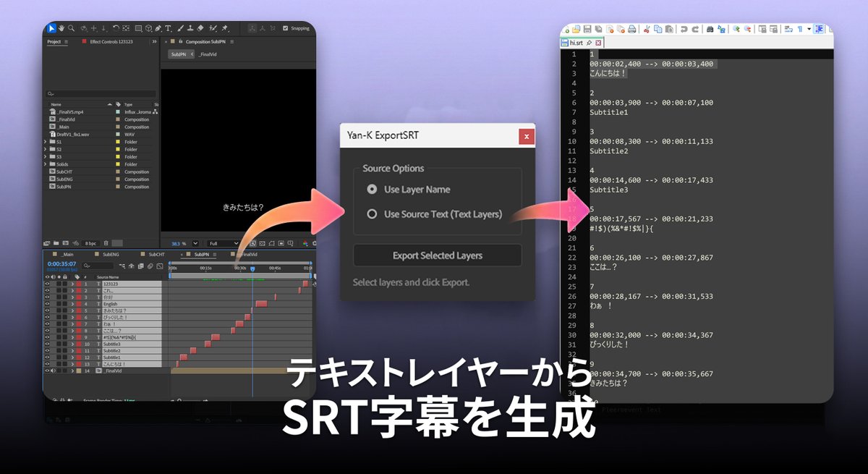The width and height of the screenshot is (868, 474).
Task: Click the Show All Characters pilcrow icon
Action: tap(799, 29)
